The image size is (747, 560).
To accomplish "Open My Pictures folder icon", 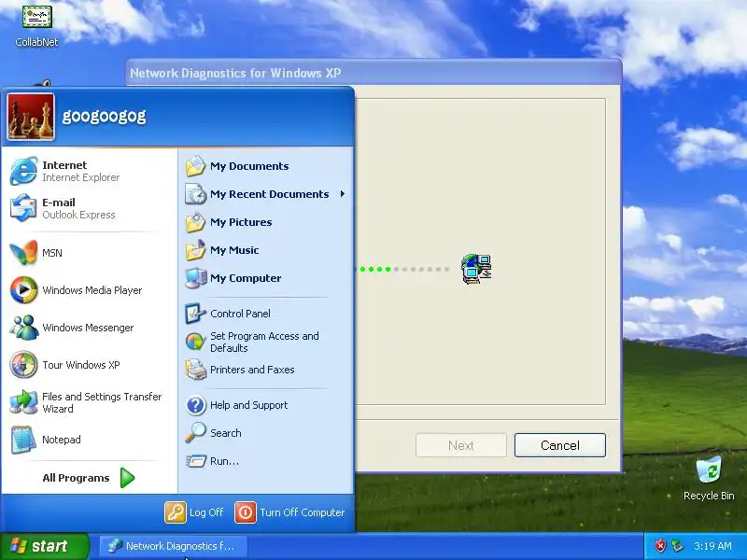I will point(195,222).
